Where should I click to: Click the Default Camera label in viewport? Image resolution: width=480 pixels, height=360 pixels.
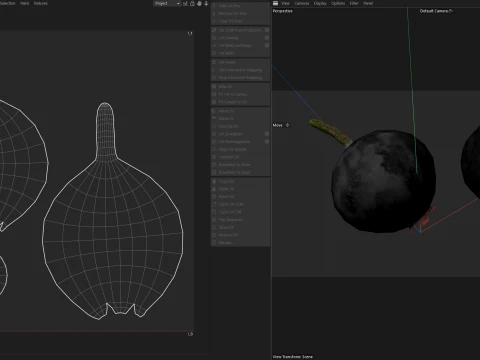pos(436,11)
